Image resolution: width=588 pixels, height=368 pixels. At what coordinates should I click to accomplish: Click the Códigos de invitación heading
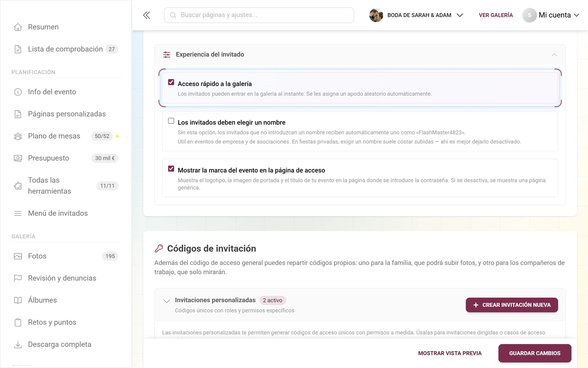pos(212,249)
